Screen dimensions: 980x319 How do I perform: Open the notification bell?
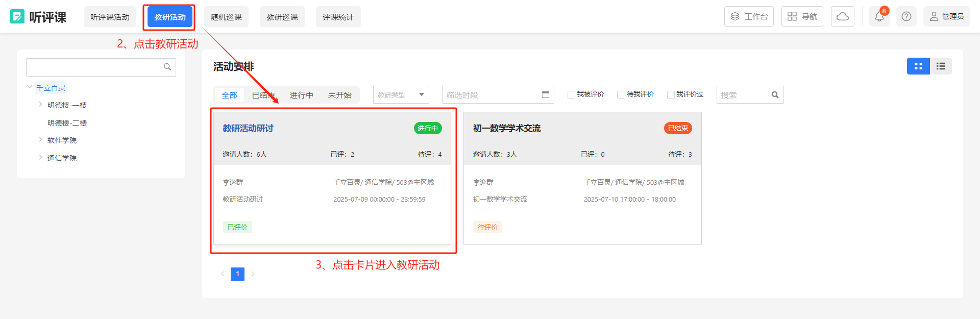(879, 17)
